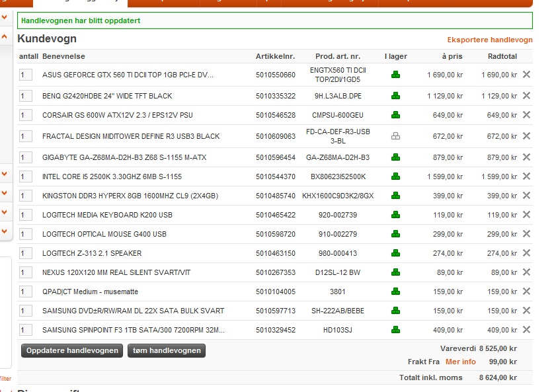
Task: Delete Intel Core i5 2500K row
Action: 526,176
